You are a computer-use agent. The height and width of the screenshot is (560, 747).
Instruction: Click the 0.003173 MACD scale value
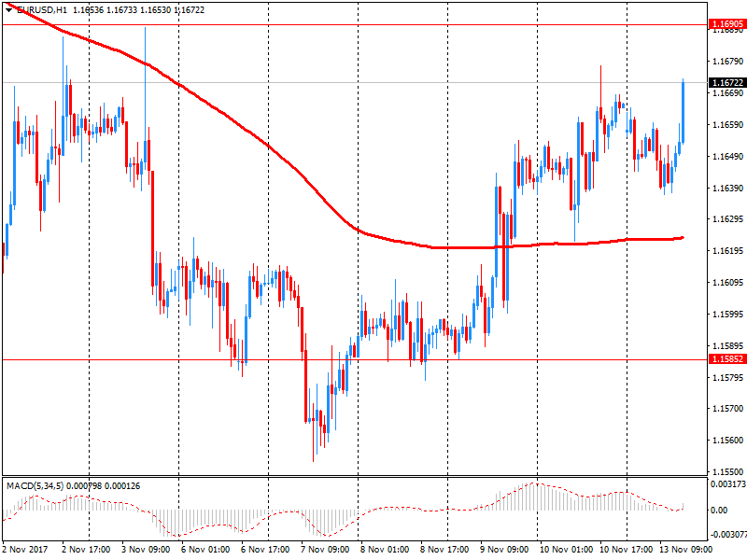(x=728, y=484)
